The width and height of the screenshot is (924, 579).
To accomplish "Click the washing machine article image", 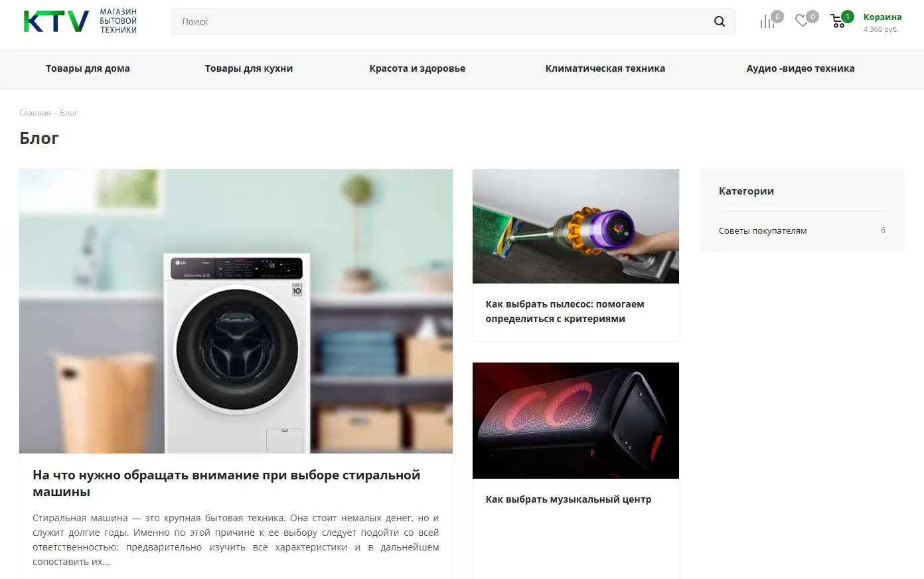I will pyautogui.click(x=236, y=311).
